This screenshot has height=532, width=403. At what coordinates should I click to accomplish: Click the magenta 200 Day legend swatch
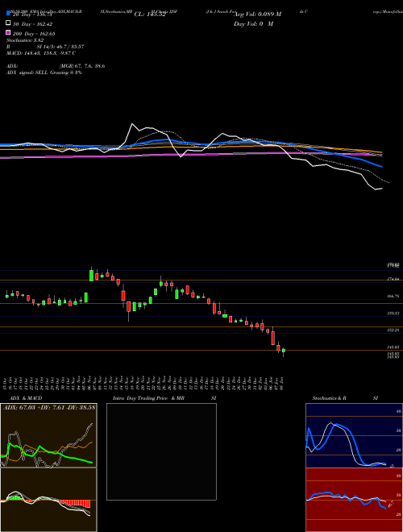pyautogui.click(x=8, y=33)
